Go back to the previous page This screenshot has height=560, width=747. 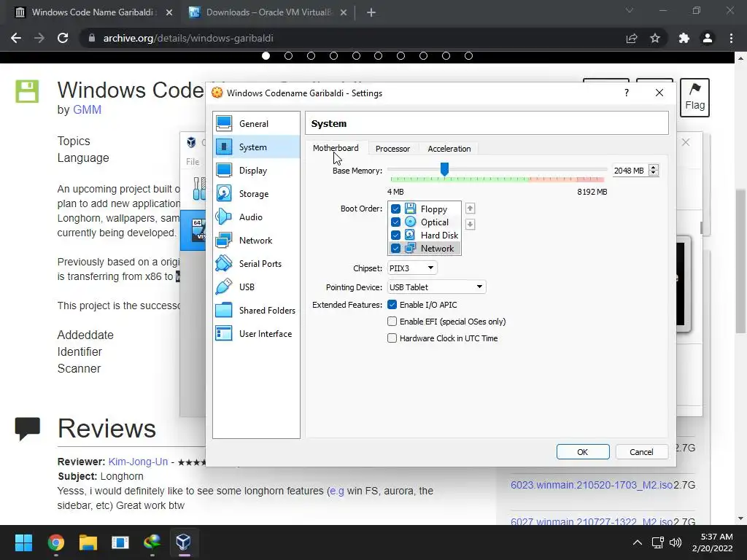[x=16, y=38]
